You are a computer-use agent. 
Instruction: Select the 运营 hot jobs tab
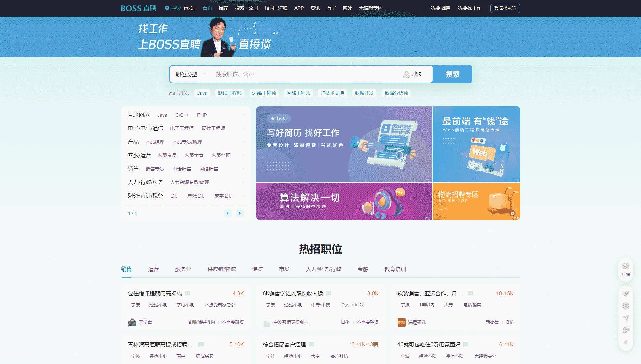[x=153, y=269]
